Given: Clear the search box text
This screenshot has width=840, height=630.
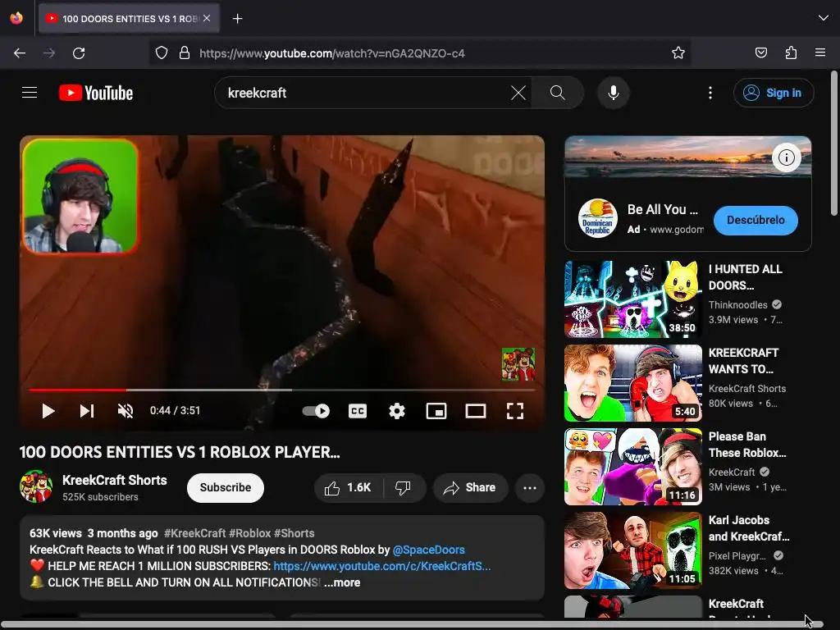Looking at the screenshot, I should [518, 93].
